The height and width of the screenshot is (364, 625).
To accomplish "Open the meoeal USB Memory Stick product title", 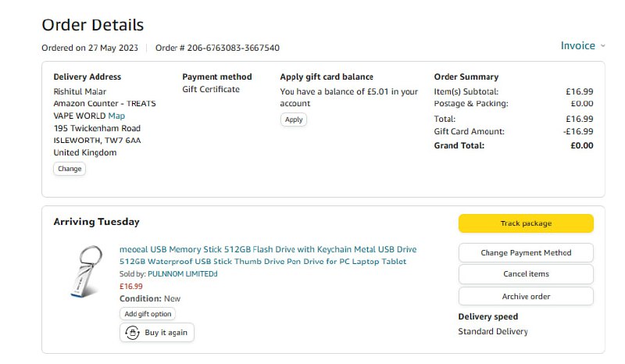I will point(268,250).
